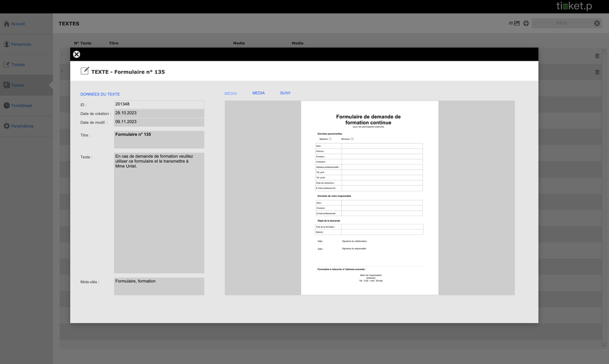Select the darker blue MEDIA tab
Image resolution: width=609 pixels, height=364 pixels.
(x=259, y=93)
